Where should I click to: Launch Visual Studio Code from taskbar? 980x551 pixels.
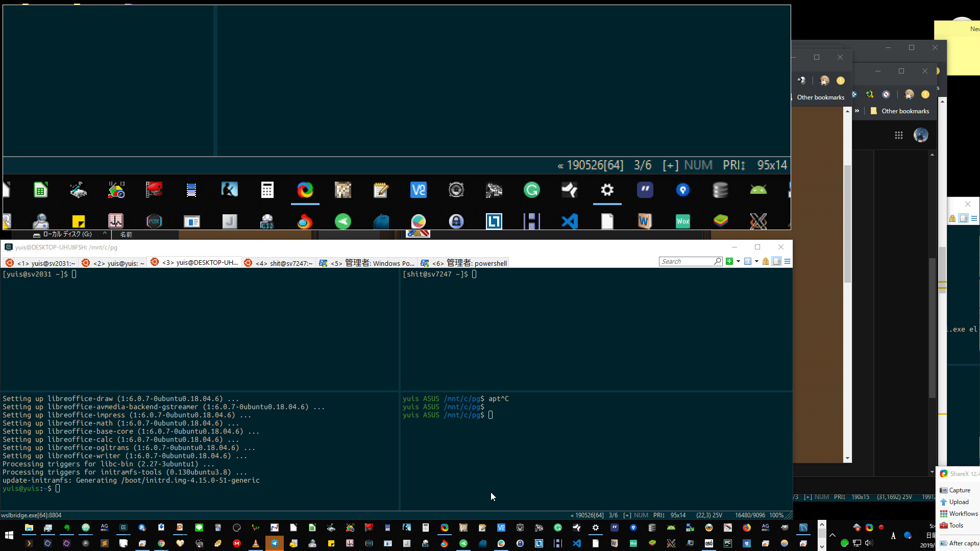[x=577, y=543]
